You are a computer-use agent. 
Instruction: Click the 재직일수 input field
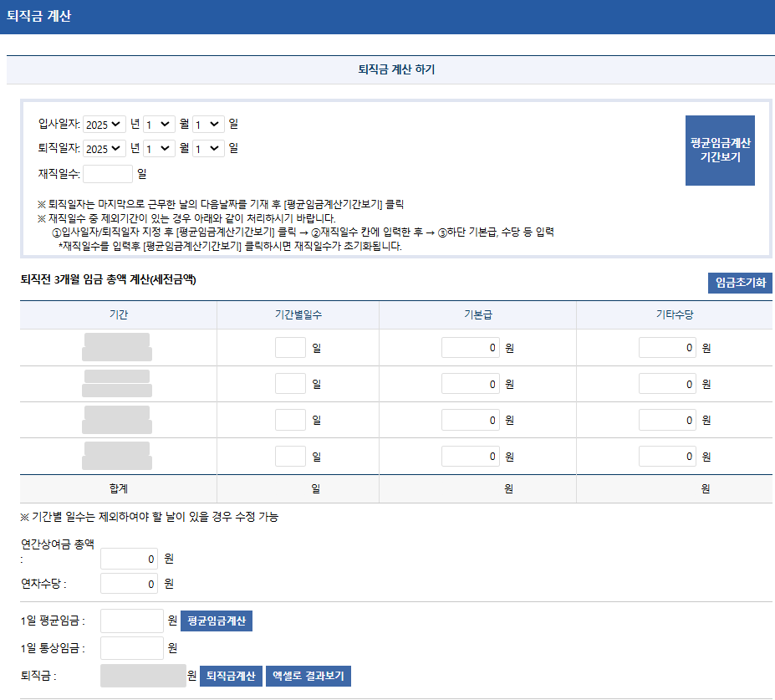click(107, 173)
